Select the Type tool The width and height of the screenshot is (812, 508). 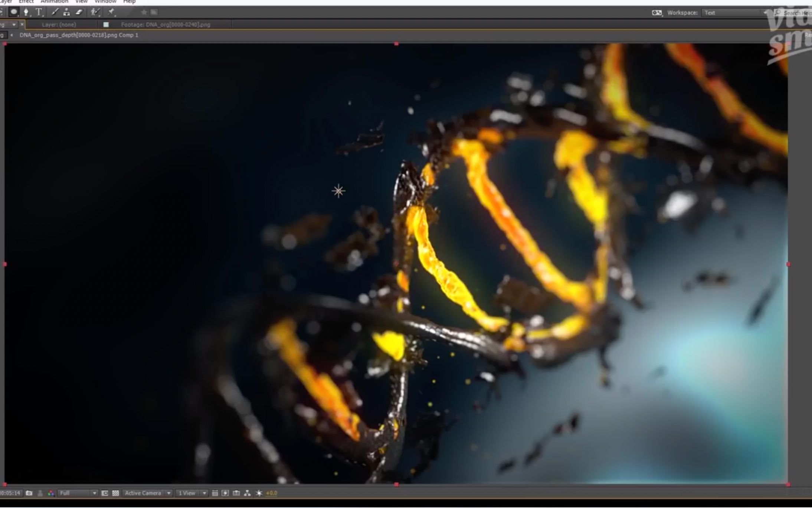tap(39, 12)
